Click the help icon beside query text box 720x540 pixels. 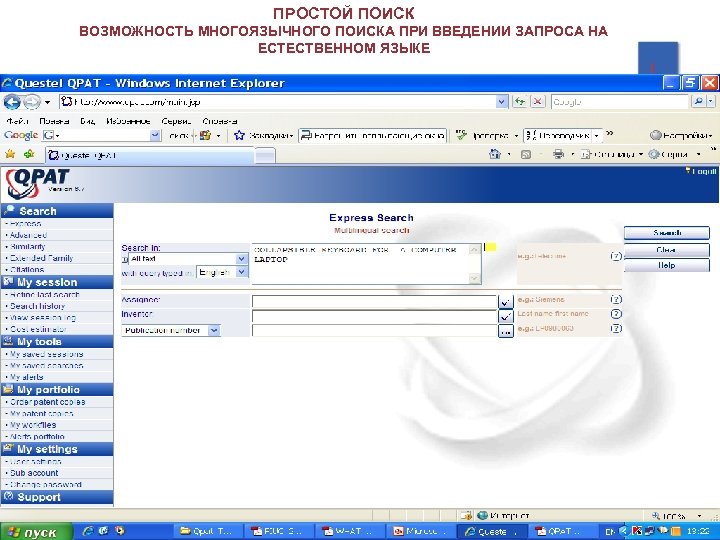pos(616,256)
